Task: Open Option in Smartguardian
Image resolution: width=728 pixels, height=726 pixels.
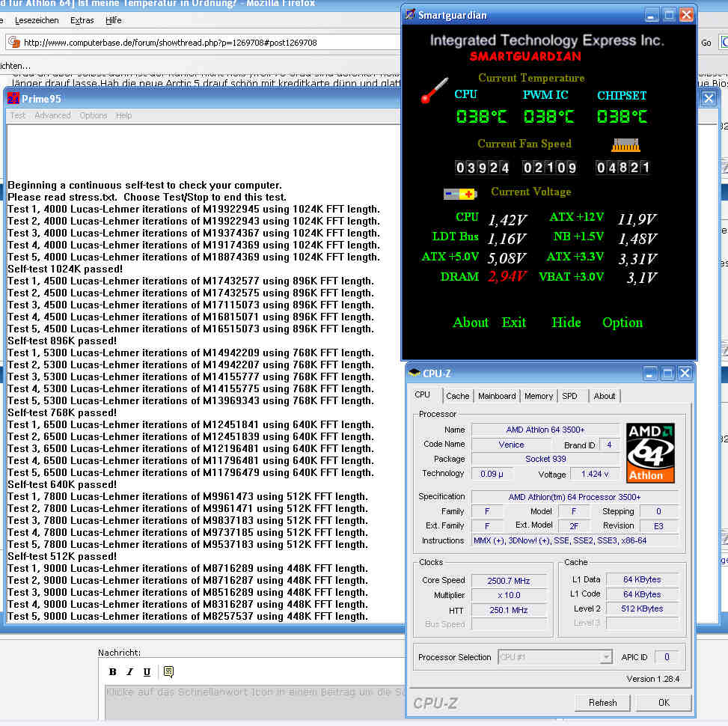Action: click(x=623, y=323)
